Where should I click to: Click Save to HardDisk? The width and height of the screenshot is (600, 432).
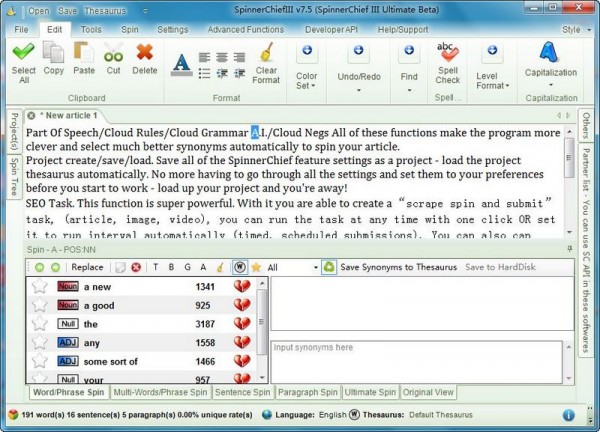pos(500,267)
